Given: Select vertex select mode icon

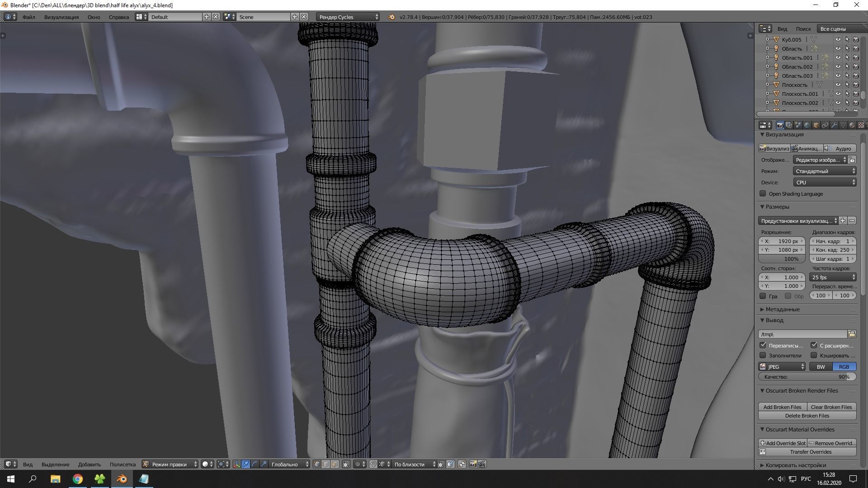Looking at the screenshot, I should point(317,464).
